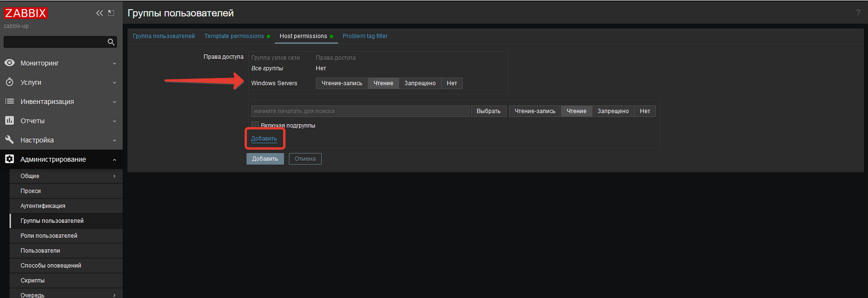
Task: Choose Чтение for new group permission
Action: (x=577, y=111)
